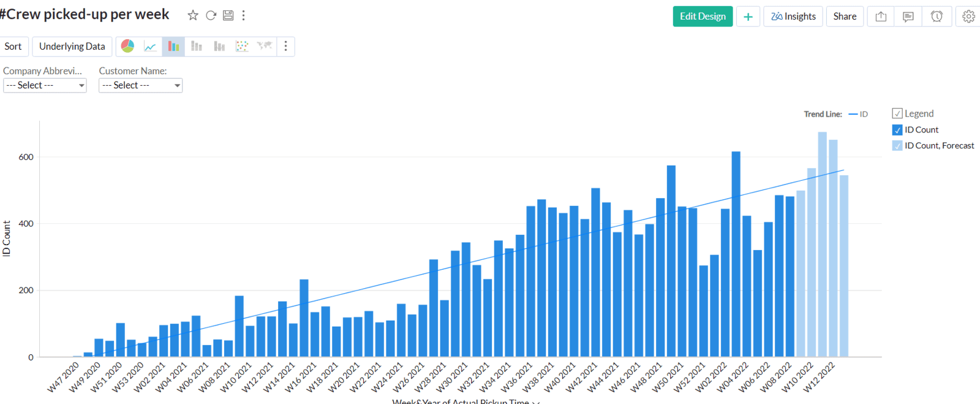This screenshot has width=980, height=404.
Task: Uncheck the ID Count series checkbox
Action: (x=897, y=130)
